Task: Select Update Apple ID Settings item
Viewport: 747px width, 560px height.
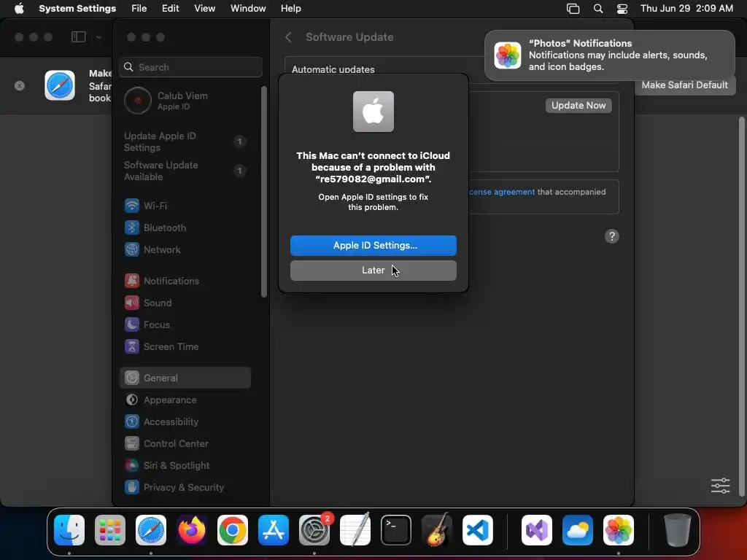Action: tap(185, 141)
